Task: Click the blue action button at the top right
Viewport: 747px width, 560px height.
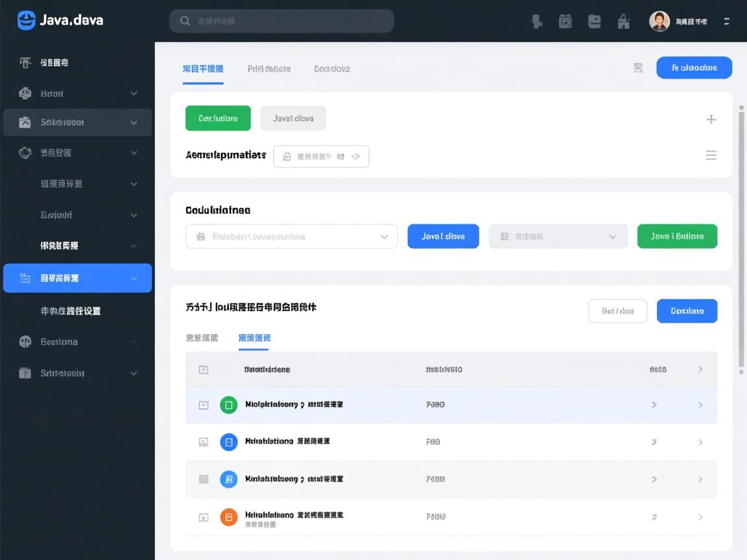Action: tap(694, 67)
